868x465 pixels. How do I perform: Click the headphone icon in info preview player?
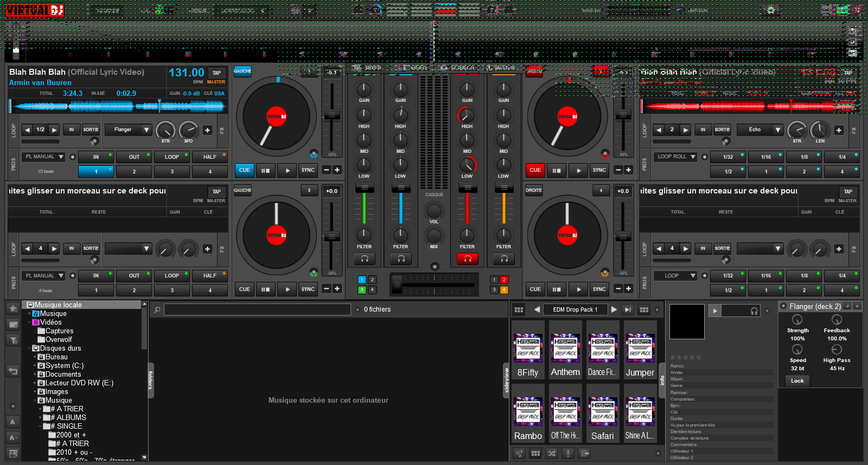tap(754, 311)
